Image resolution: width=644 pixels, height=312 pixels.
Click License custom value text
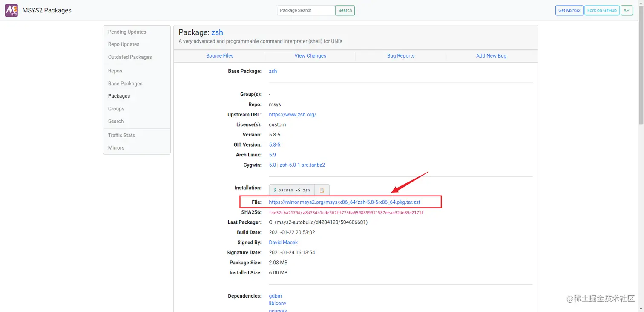click(277, 124)
